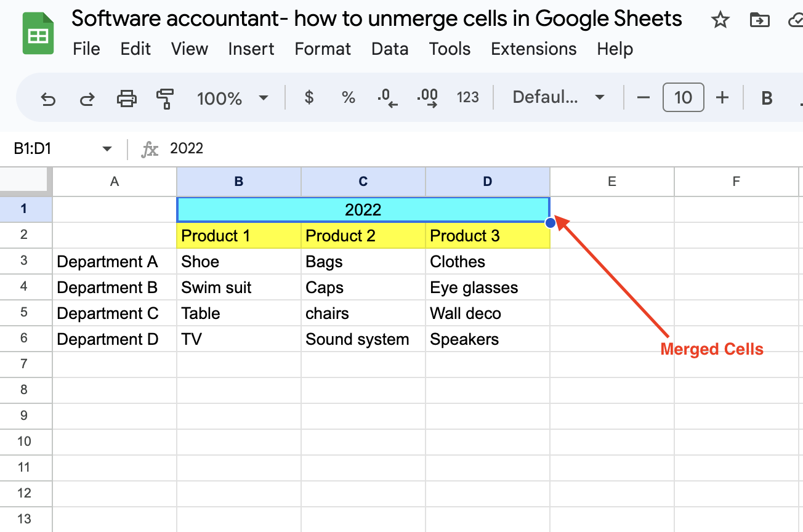Select the Department A cell

[115, 261]
